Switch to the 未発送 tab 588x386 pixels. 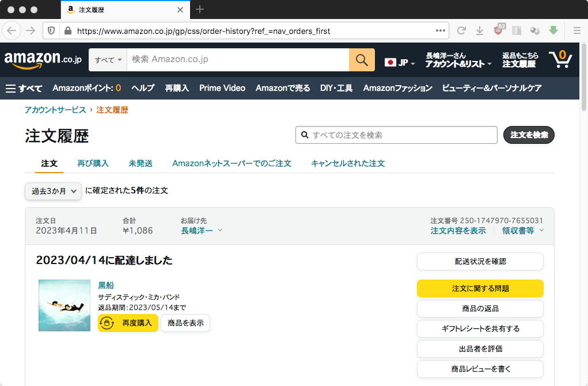pos(141,163)
